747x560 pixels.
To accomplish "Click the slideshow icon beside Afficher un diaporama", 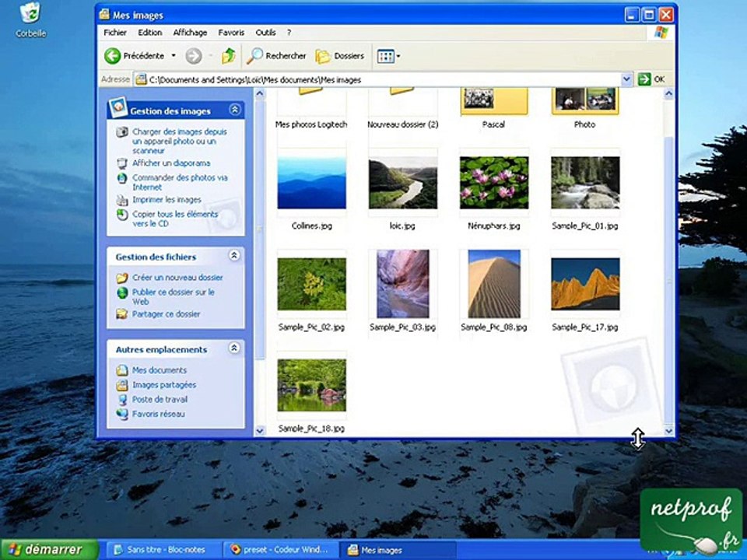I will 122,163.
